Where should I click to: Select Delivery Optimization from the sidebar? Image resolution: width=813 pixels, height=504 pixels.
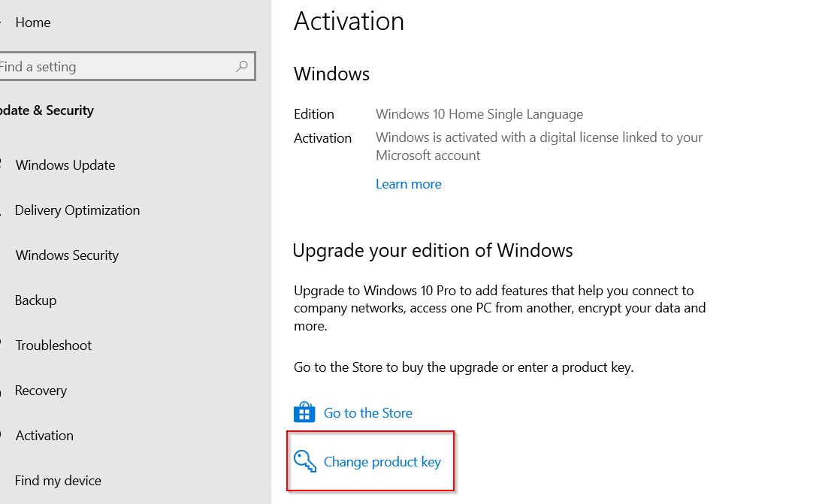point(77,210)
